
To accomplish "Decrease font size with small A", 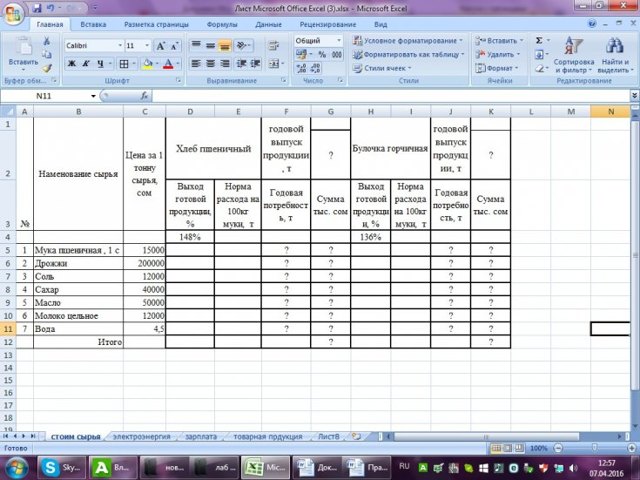I will coord(174,46).
